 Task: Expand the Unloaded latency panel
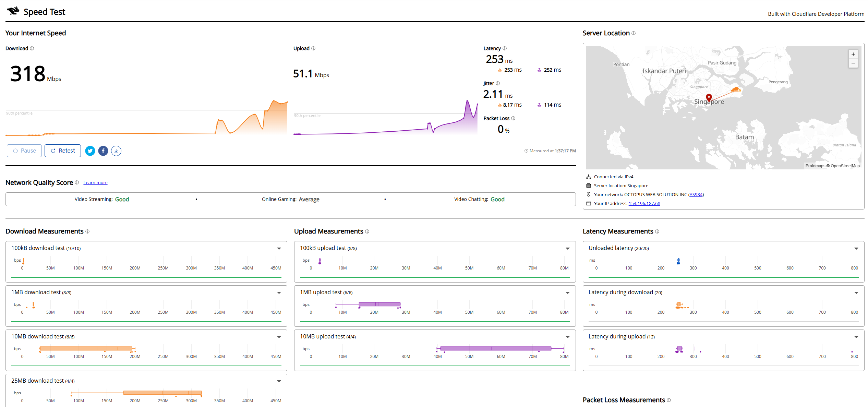coord(856,248)
